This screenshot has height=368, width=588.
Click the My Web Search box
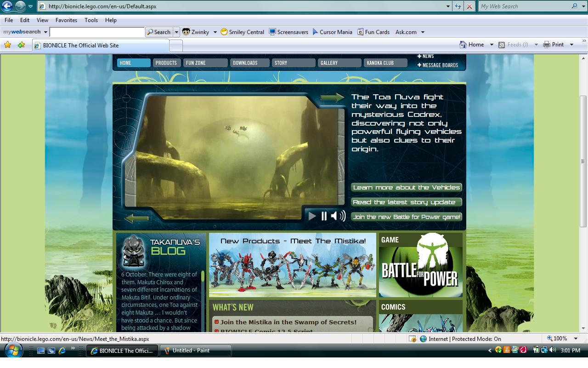click(x=524, y=6)
